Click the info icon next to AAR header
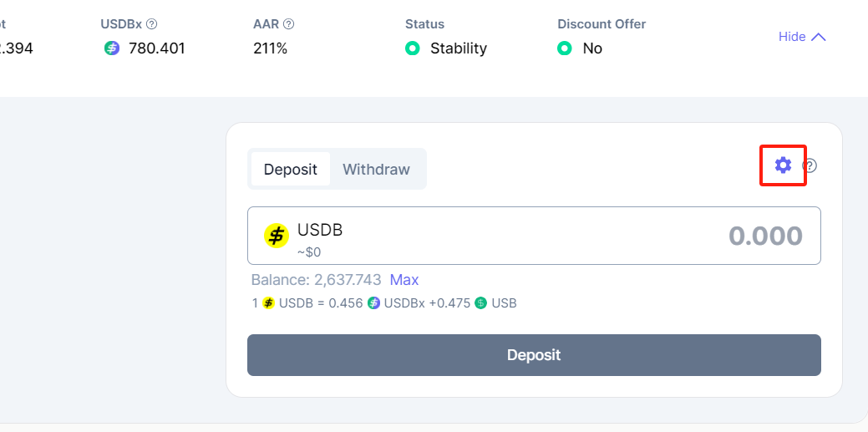The image size is (868, 432). [x=288, y=24]
